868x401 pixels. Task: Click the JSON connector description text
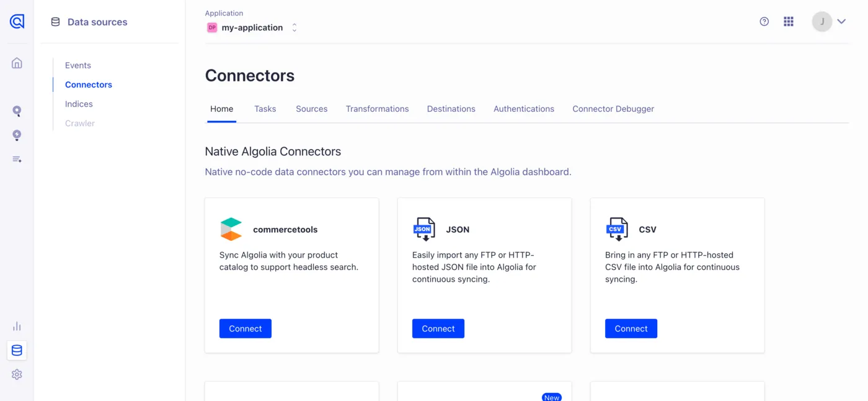point(474,267)
